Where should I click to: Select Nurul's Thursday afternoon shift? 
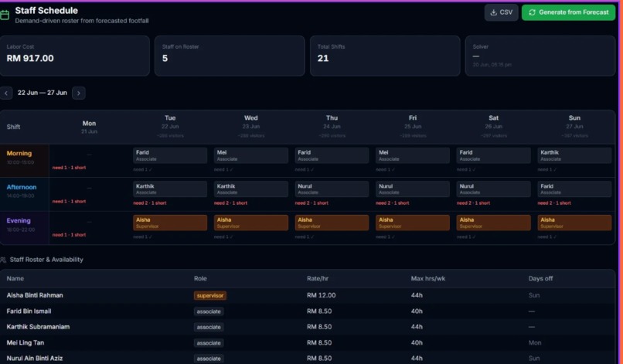tap(332, 189)
